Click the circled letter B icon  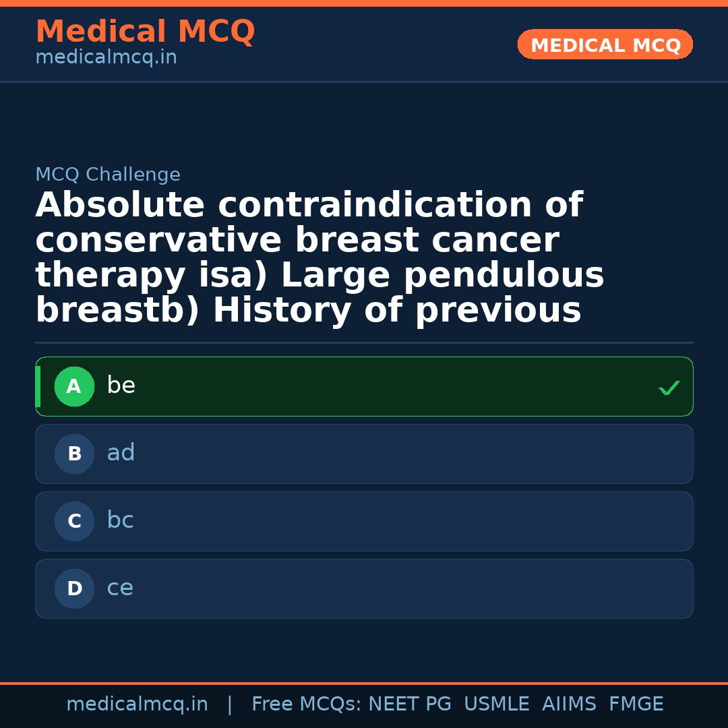point(74,454)
